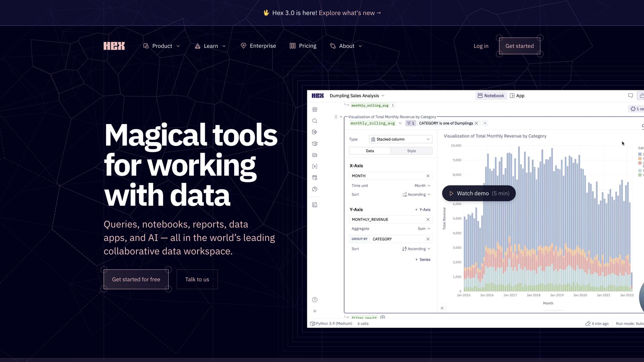Click the history clock sidebar icon
The image size is (644, 362).
pos(315,189)
